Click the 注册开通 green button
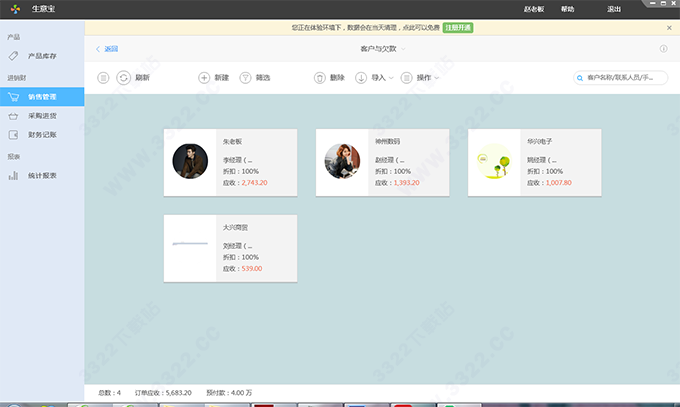The image size is (680, 407). point(458,28)
